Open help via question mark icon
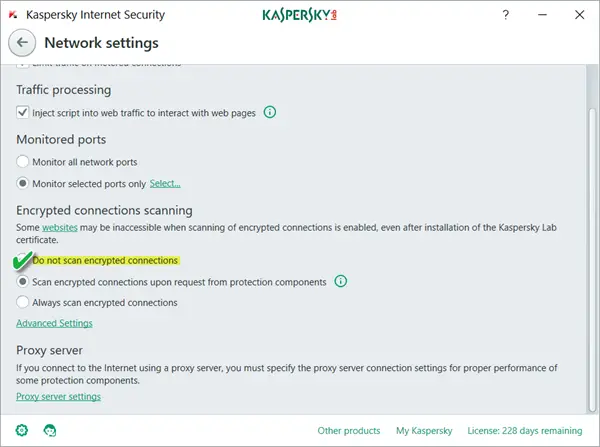Screen dimensions: 600x447 [505, 15]
